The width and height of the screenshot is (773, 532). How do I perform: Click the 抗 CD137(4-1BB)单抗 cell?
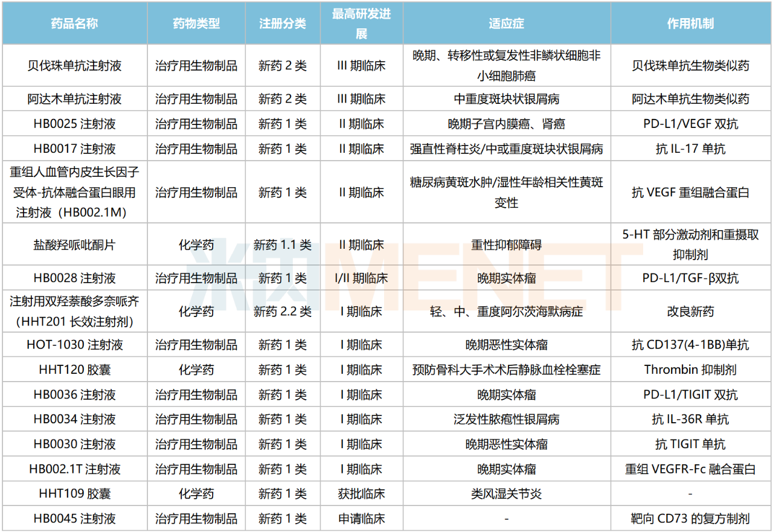691,345
